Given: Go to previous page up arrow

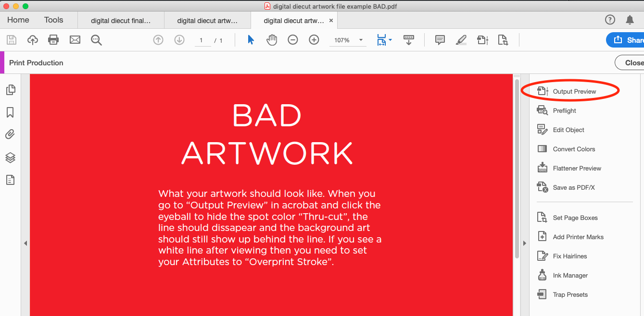Looking at the screenshot, I should pyautogui.click(x=158, y=40).
